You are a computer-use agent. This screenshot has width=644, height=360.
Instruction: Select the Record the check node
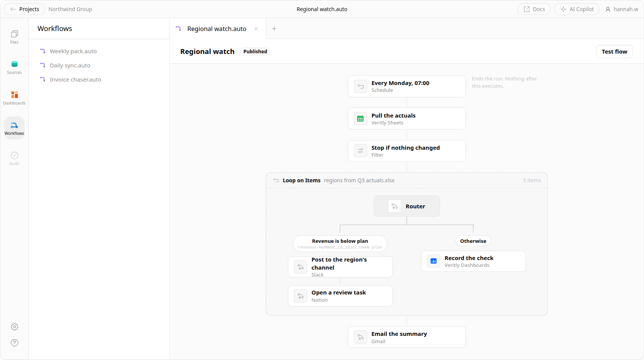coord(473,261)
